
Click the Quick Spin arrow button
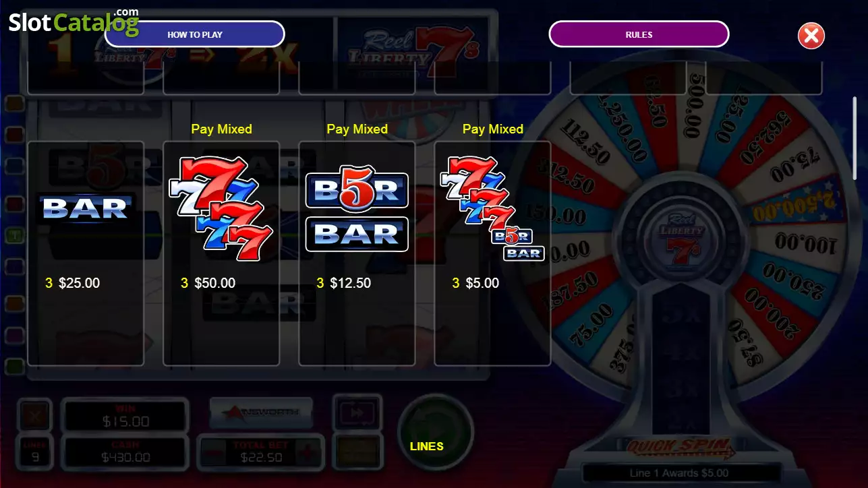pos(679,446)
